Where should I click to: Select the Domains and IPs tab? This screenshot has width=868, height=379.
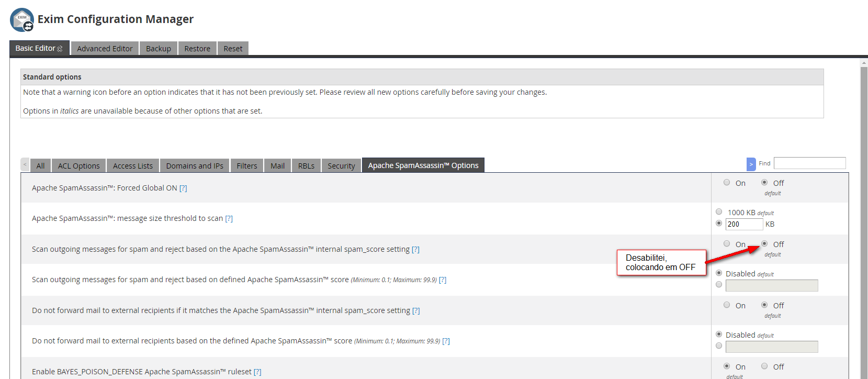click(195, 166)
